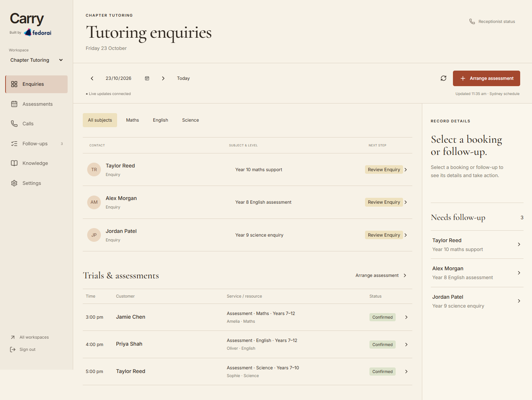Click the AM avatar for Alex Morgan

[x=94, y=202]
